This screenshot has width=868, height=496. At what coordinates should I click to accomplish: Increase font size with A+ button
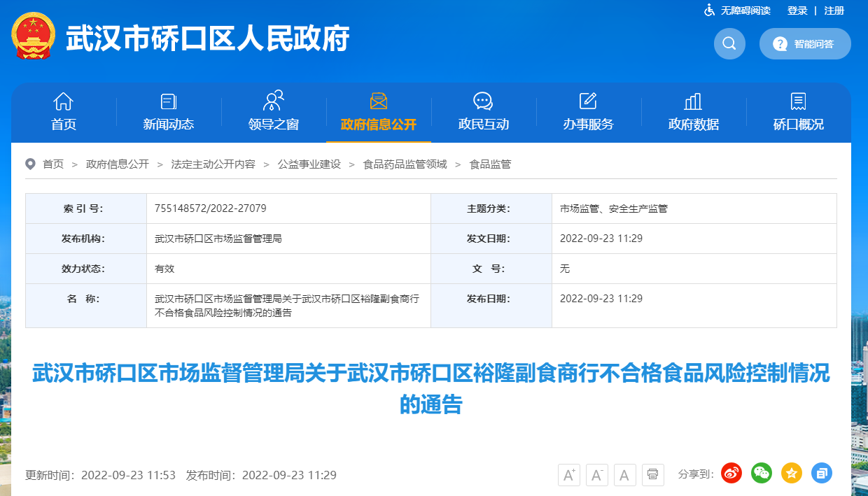pos(569,475)
